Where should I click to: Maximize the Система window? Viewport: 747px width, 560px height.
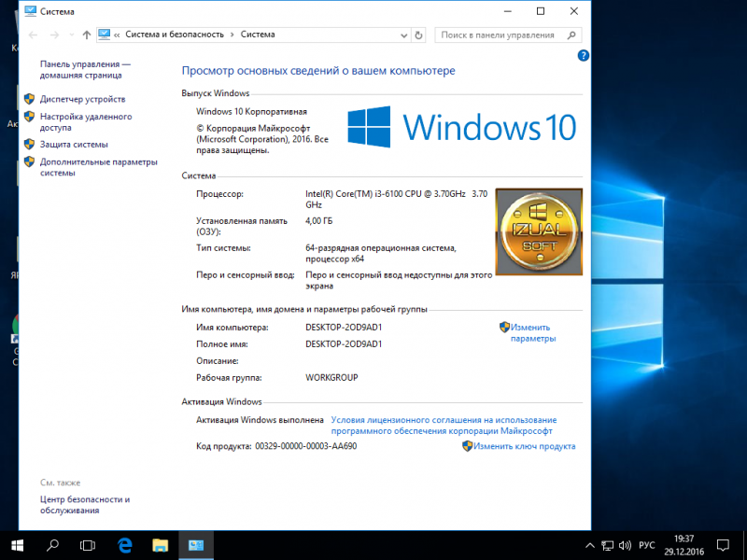pos(541,11)
